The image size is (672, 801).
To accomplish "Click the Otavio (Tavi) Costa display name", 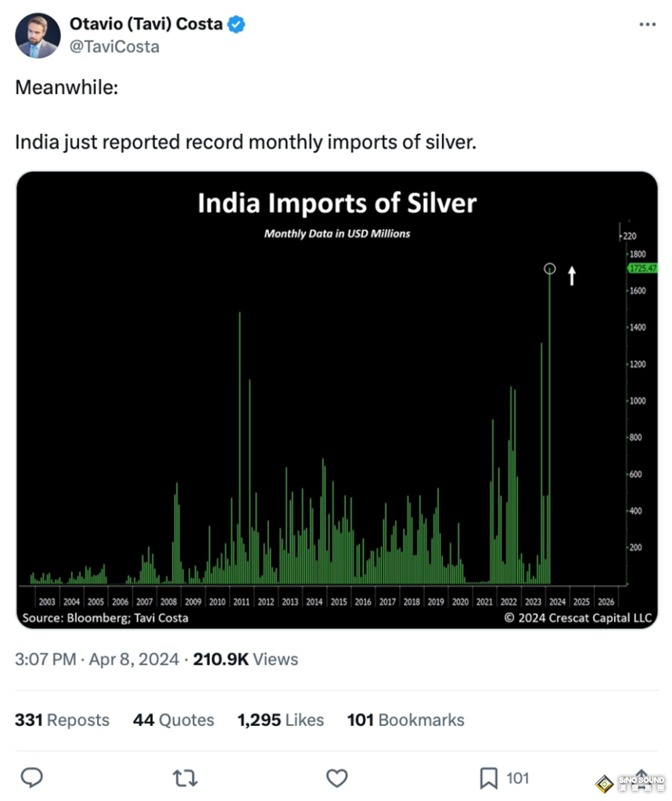I will tap(146, 24).
